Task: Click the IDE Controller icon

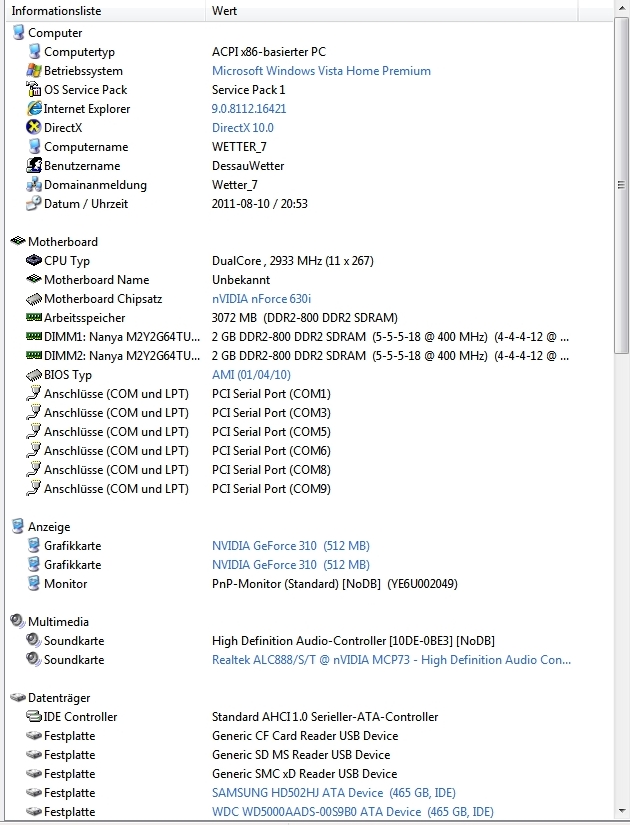Action: [x=34, y=716]
